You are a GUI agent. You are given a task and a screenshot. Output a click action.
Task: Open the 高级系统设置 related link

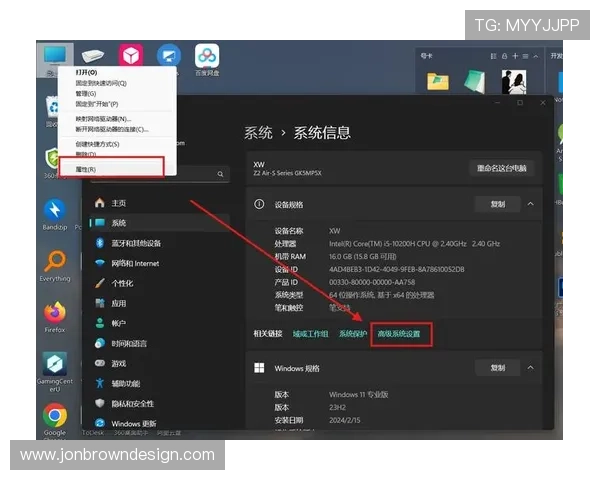[399, 334]
